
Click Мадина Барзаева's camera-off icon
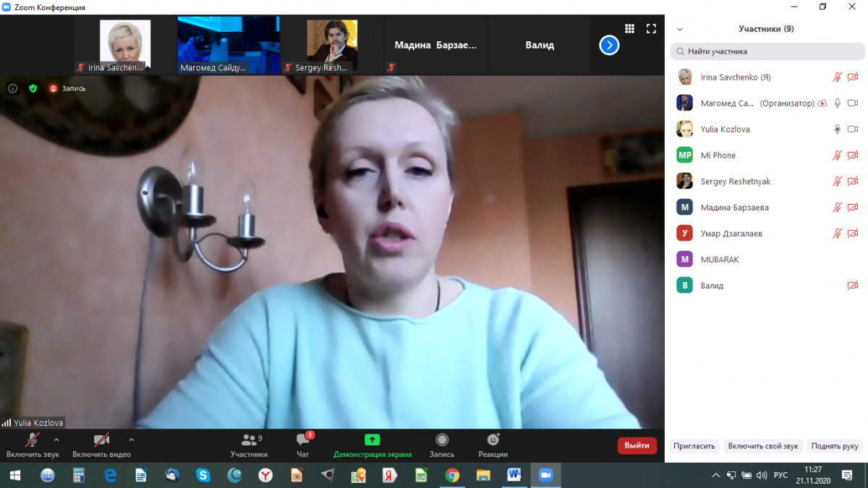[853, 207]
